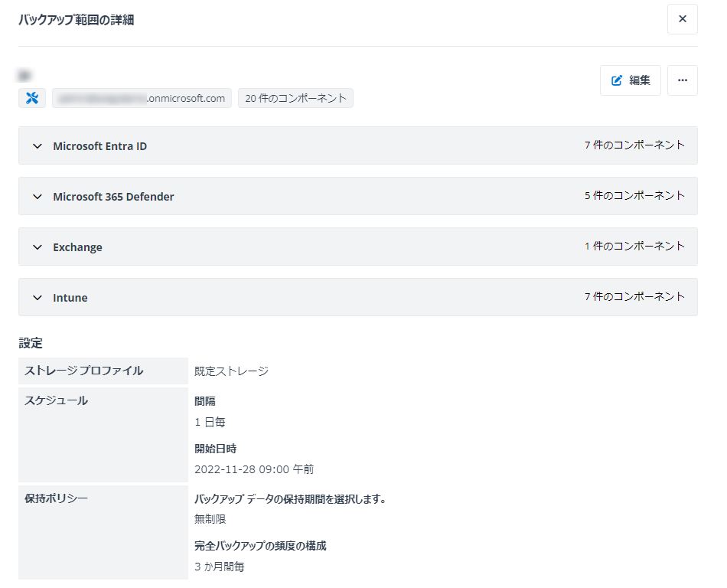Click the 編集 edit button

[630, 80]
